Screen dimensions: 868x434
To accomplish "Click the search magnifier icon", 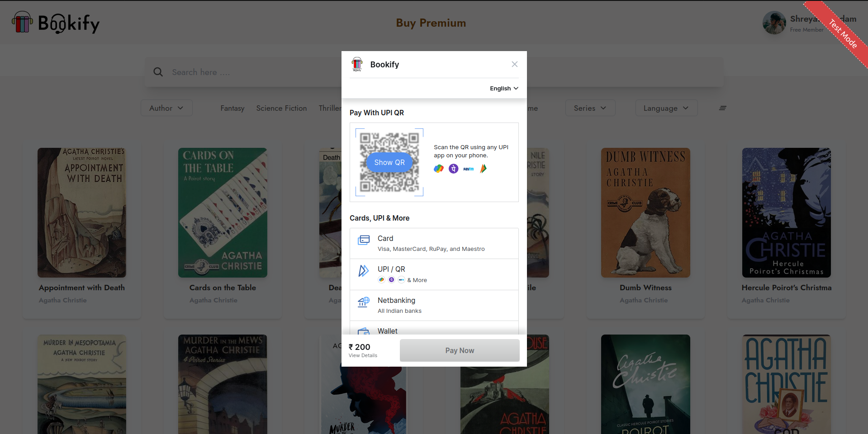I will [158, 72].
